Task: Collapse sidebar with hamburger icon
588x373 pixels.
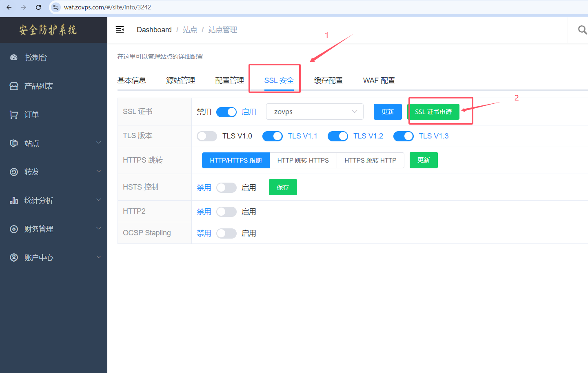Action: (120, 30)
